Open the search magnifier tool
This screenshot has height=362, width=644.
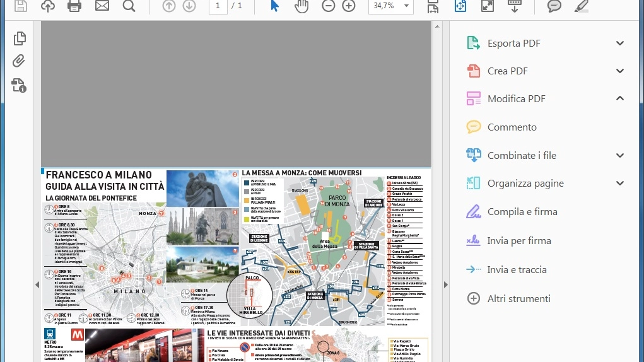pos(129,6)
